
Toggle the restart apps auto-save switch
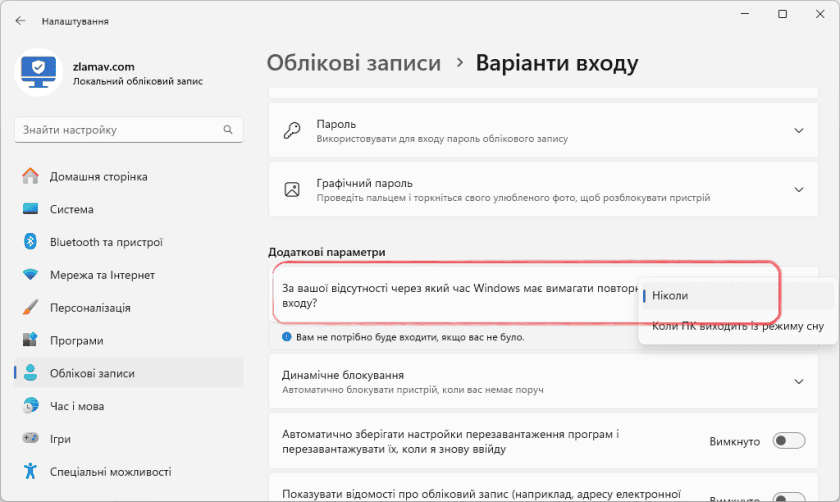point(789,441)
